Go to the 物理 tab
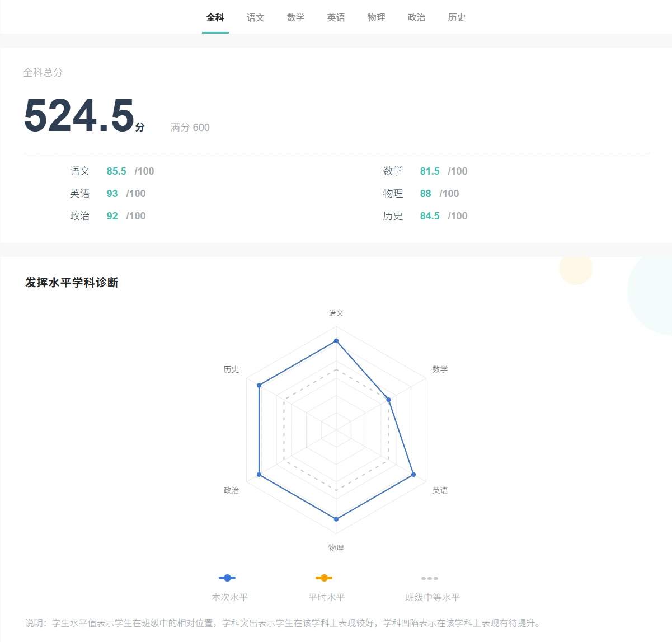 (377, 17)
